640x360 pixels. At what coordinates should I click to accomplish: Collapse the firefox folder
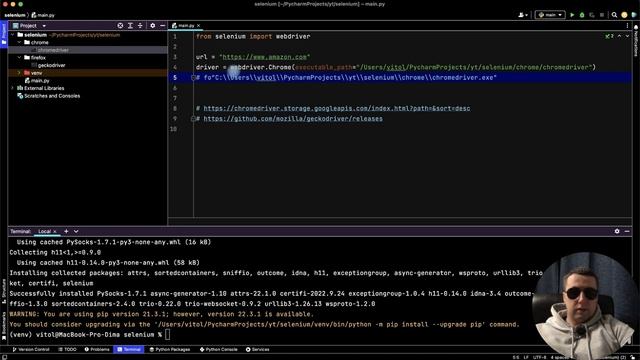pyautogui.click(x=19, y=58)
